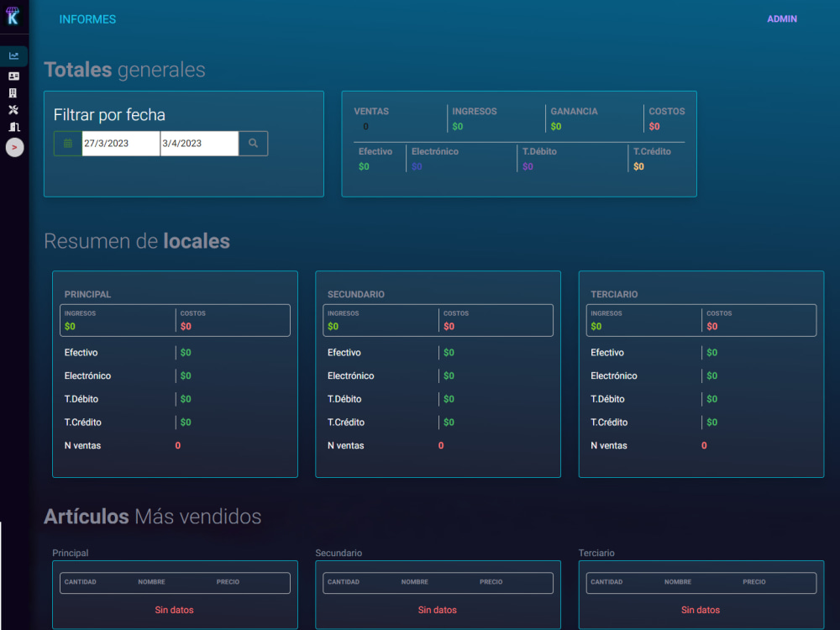Open the ID card icon in sidebar

[x=14, y=76]
